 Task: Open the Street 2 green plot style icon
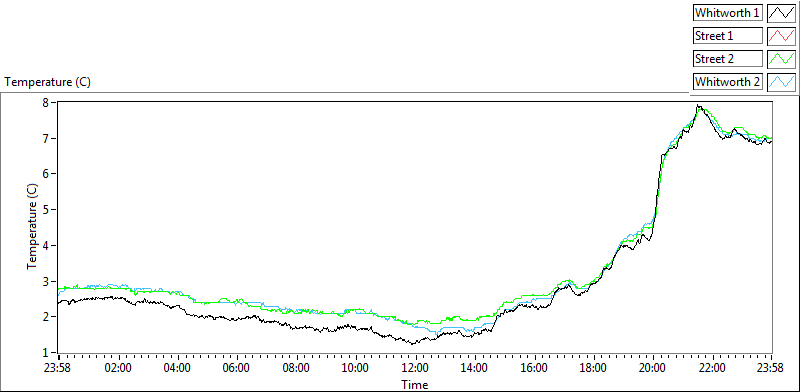coord(781,59)
